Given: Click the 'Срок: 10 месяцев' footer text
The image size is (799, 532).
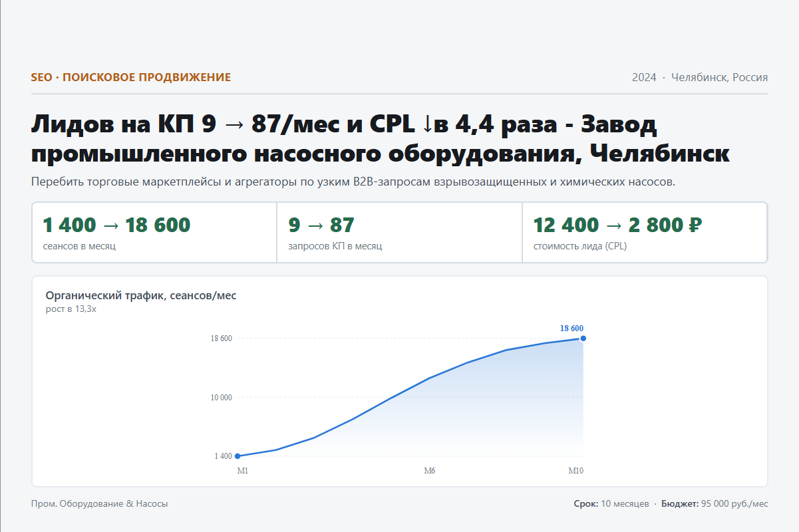Looking at the screenshot, I should tap(611, 504).
